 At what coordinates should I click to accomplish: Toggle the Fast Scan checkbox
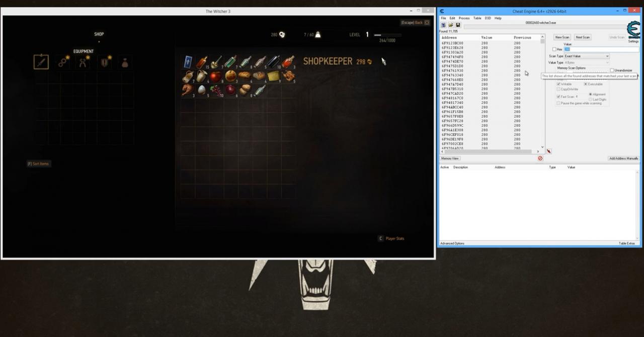tap(558, 97)
